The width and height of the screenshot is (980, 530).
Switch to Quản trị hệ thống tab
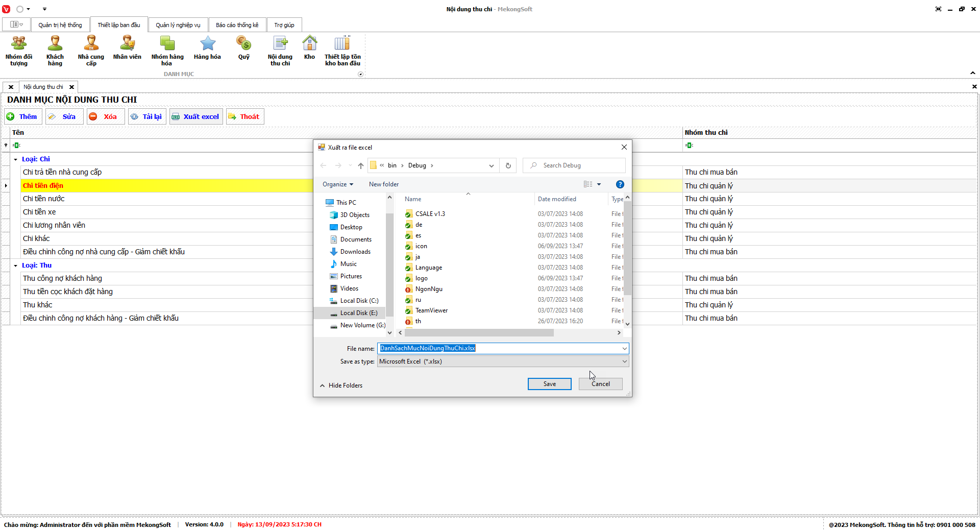point(60,25)
